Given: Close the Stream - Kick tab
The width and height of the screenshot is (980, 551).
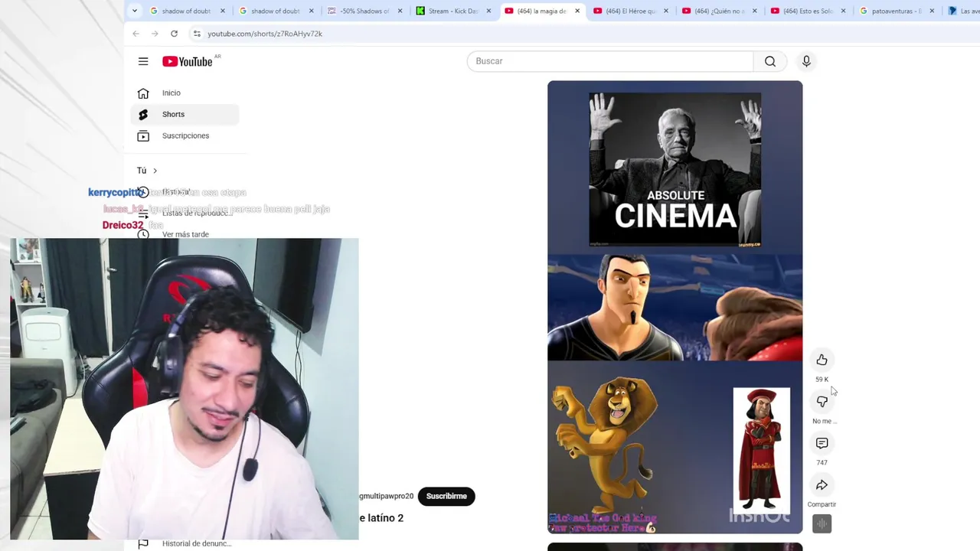Looking at the screenshot, I should coord(488,11).
